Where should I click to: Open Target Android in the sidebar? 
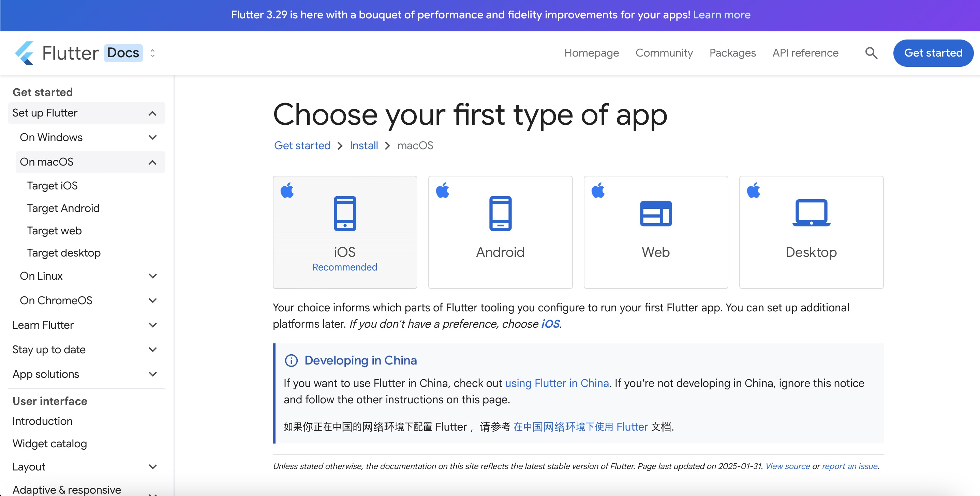pos(63,208)
